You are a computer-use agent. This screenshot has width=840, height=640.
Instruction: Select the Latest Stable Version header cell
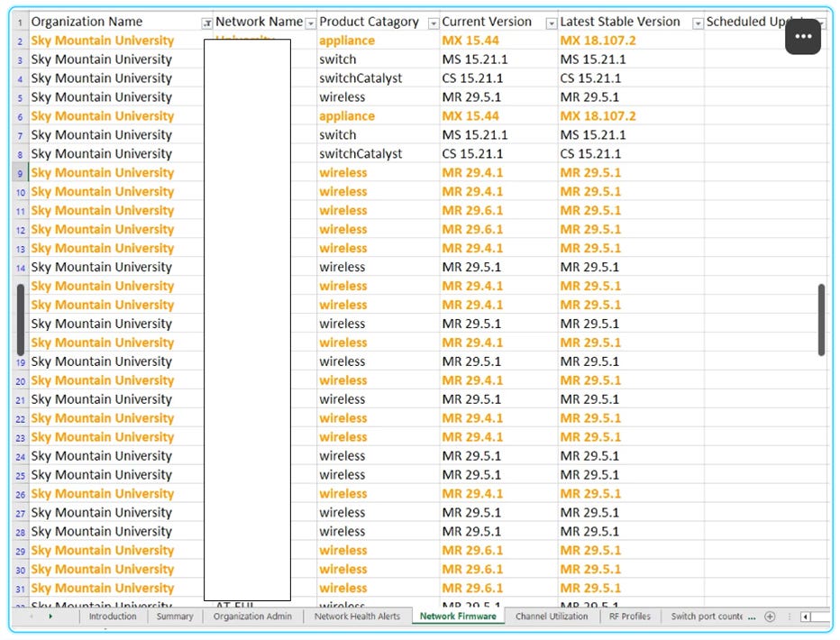(x=631, y=22)
